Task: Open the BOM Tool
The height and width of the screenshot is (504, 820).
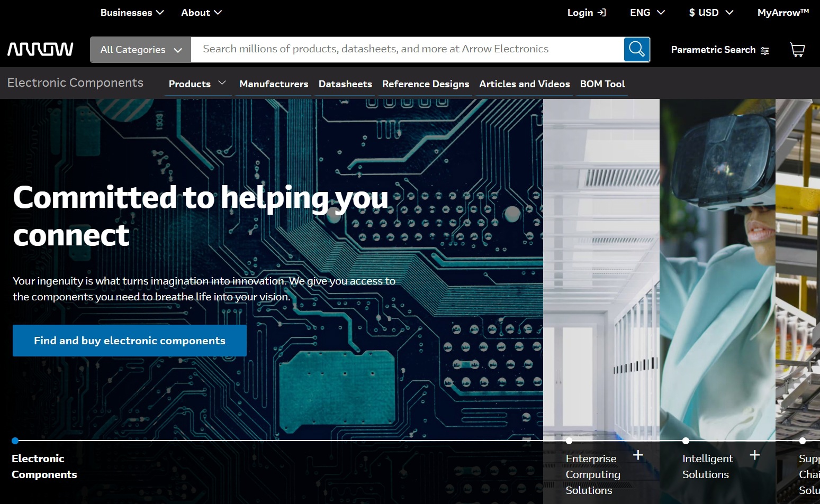Action: 602,84
